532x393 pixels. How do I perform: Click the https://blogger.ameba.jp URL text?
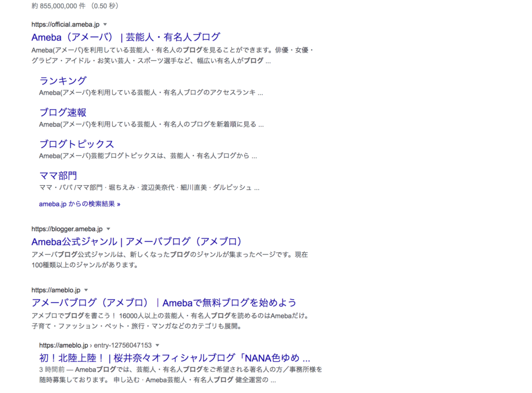click(x=67, y=229)
